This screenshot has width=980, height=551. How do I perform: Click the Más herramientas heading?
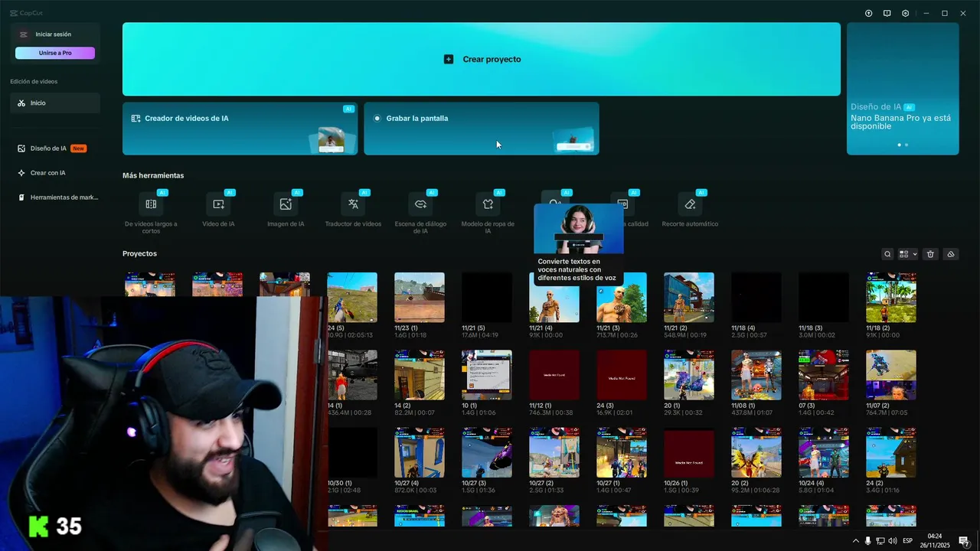click(x=153, y=175)
